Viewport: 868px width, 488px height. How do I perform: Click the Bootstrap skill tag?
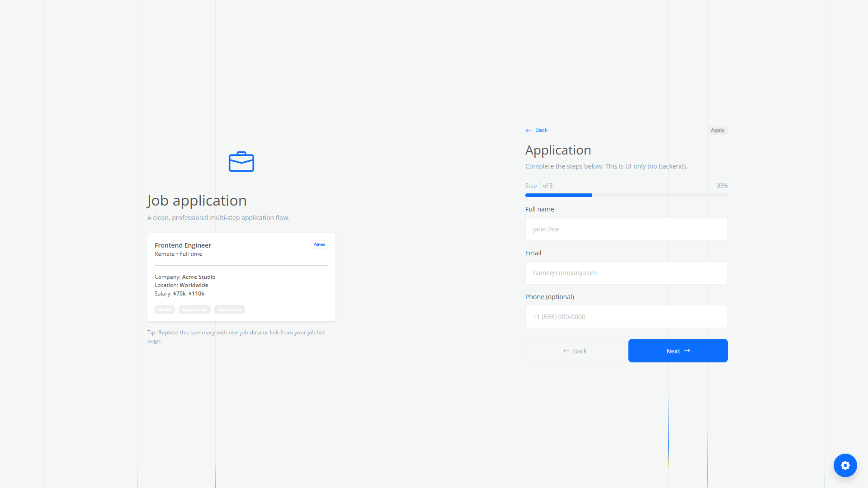click(x=230, y=310)
